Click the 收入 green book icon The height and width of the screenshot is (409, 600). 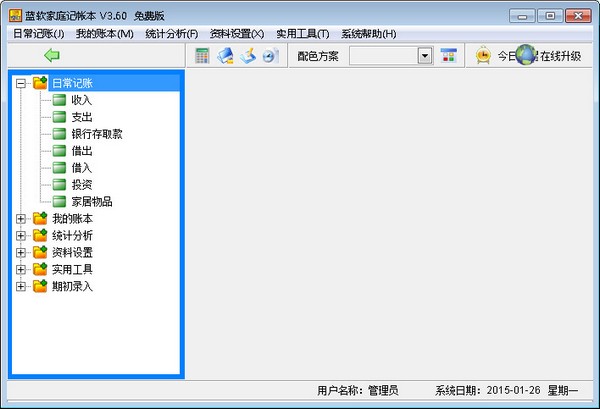click(x=59, y=100)
